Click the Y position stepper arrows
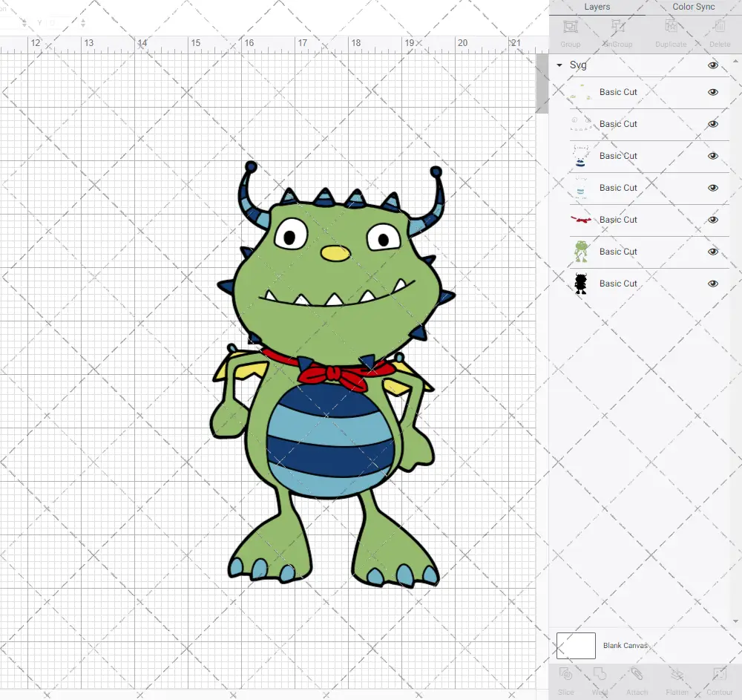 click(x=83, y=23)
